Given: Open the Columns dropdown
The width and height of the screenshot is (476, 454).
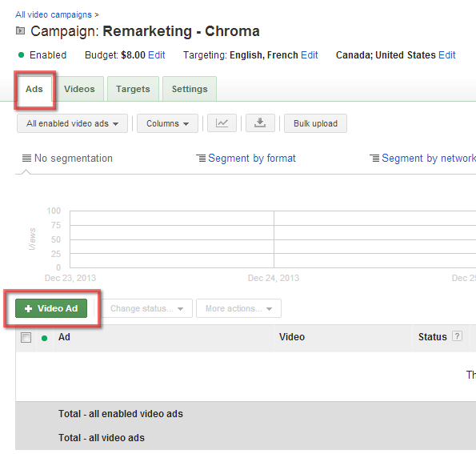Looking at the screenshot, I should coord(167,123).
